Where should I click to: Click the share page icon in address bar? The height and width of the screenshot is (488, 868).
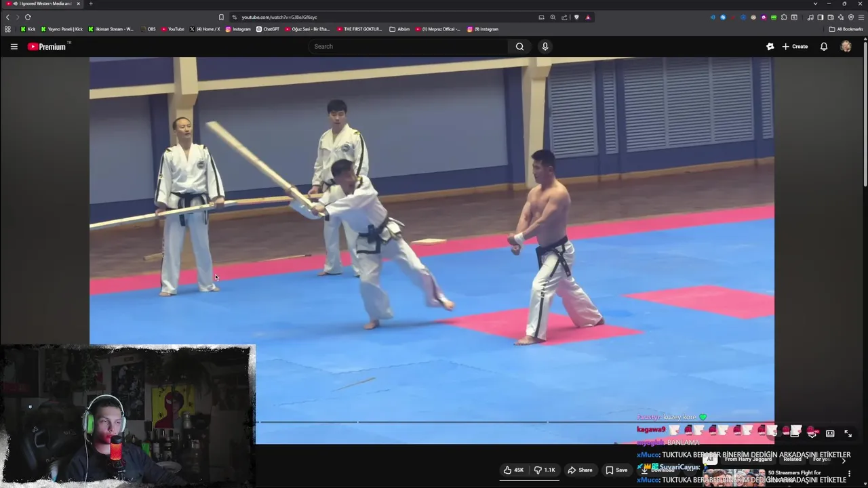(x=564, y=17)
